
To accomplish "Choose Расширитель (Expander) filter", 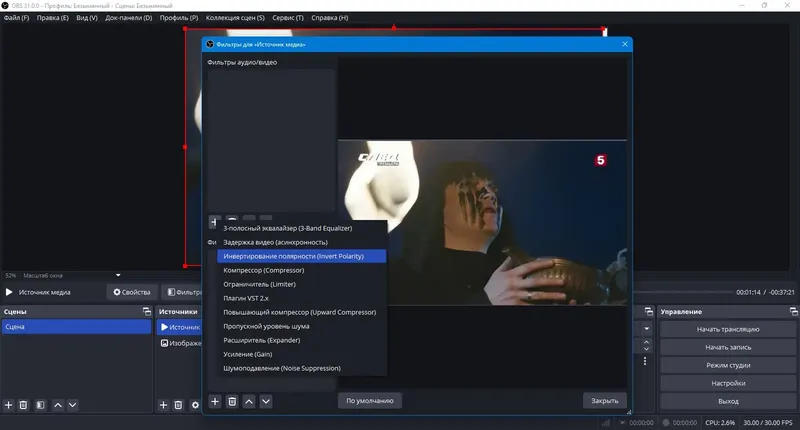I will click(302, 340).
